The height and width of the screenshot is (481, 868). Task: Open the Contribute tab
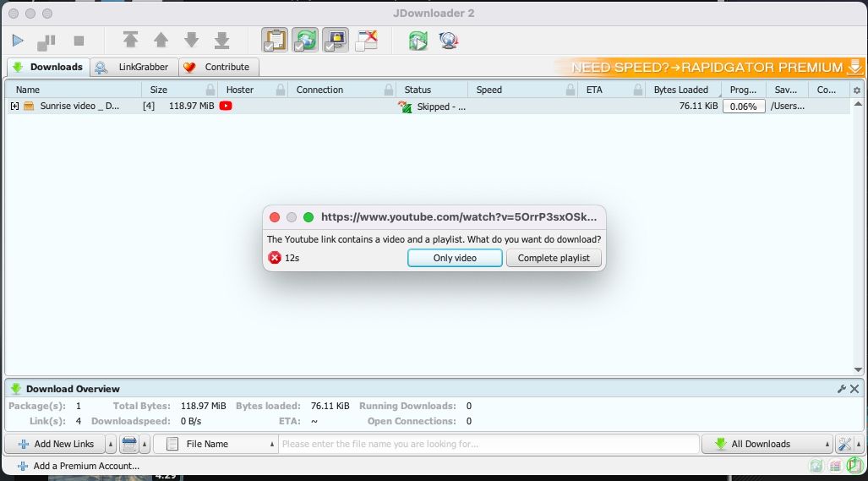[x=218, y=67]
